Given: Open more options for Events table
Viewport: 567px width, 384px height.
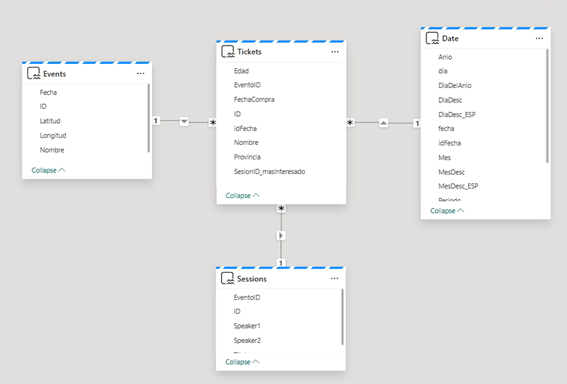Looking at the screenshot, I should click(x=141, y=73).
